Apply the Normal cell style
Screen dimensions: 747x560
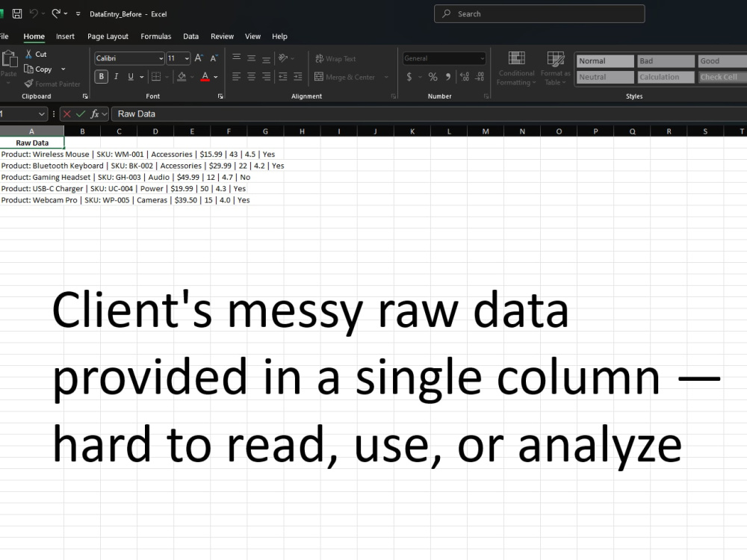[x=605, y=61]
